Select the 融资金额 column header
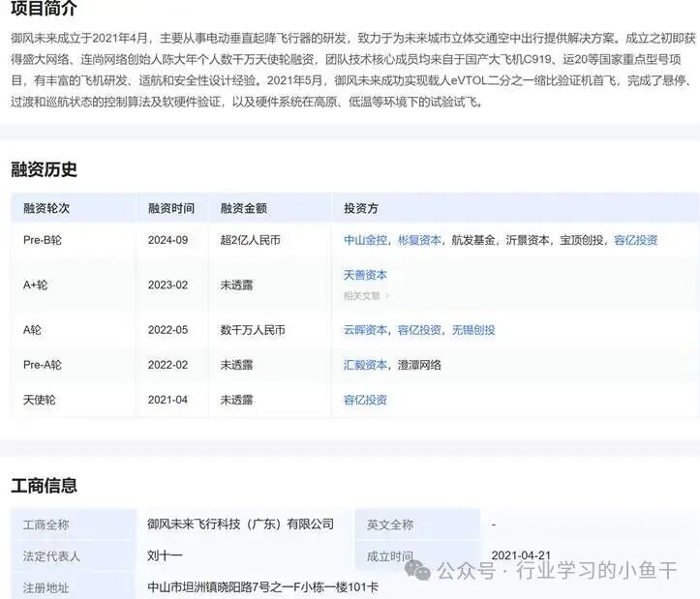The image size is (700, 599). [x=244, y=208]
